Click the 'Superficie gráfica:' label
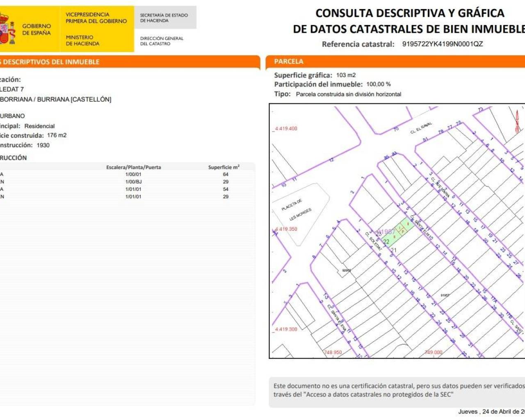 pos(303,75)
